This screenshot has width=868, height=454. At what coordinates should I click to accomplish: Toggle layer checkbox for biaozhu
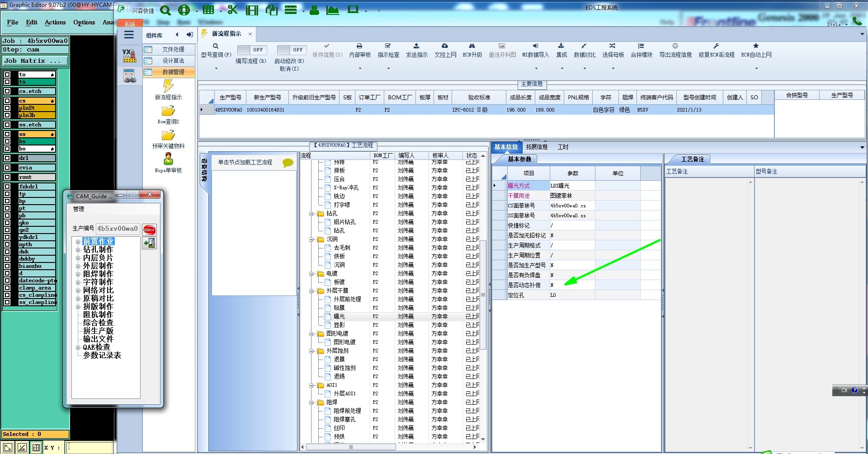tap(7, 266)
